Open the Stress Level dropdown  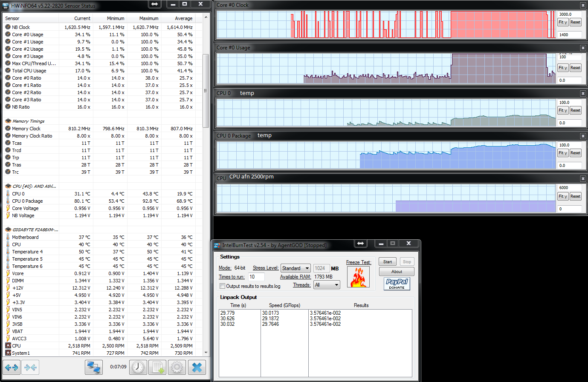click(295, 268)
